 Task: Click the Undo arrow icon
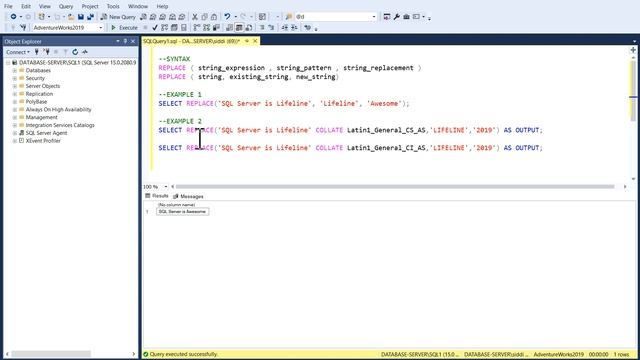[227, 17]
